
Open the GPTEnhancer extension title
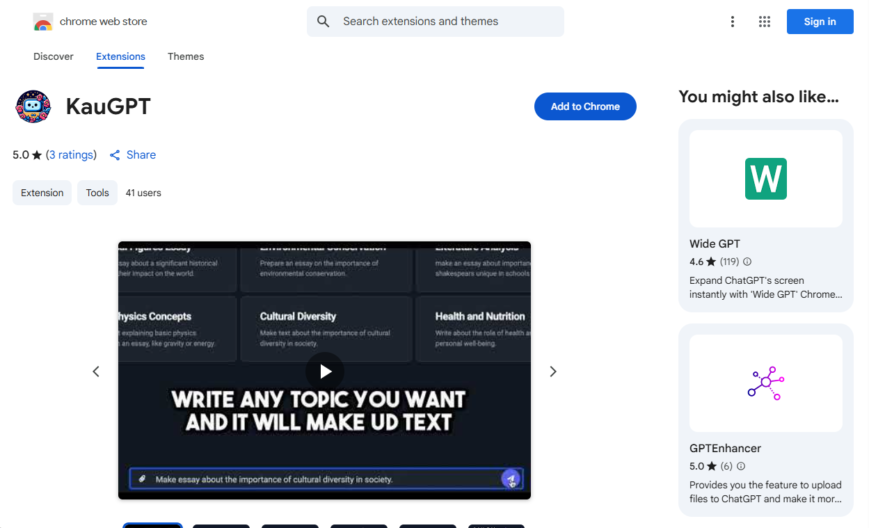pyautogui.click(x=725, y=448)
